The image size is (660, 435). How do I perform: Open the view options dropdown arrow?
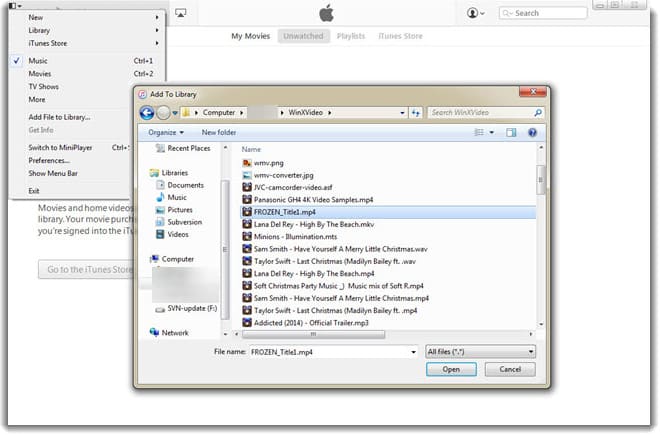click(x=491, y=133)
